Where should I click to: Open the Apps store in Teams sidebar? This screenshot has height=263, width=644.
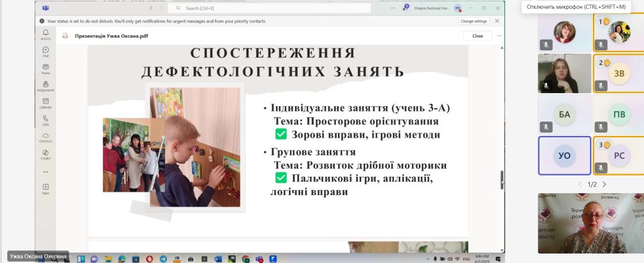coord(45,189)
